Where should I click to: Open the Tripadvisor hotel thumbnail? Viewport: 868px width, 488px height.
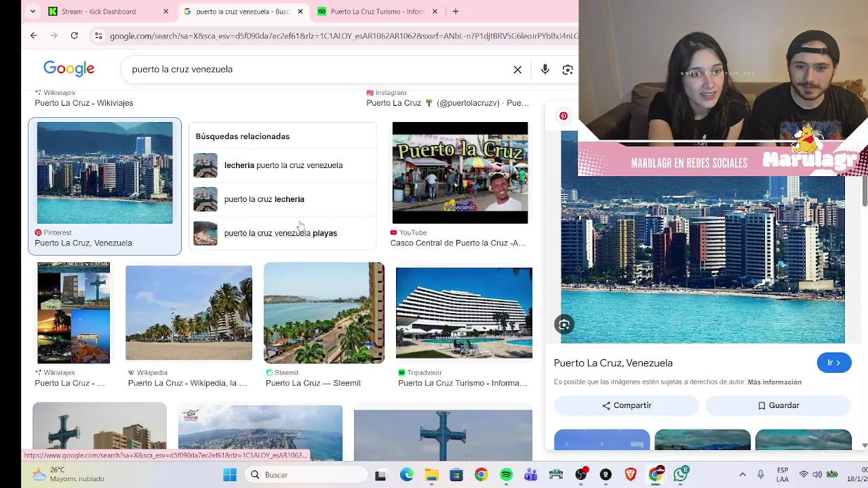coord(464,313)
